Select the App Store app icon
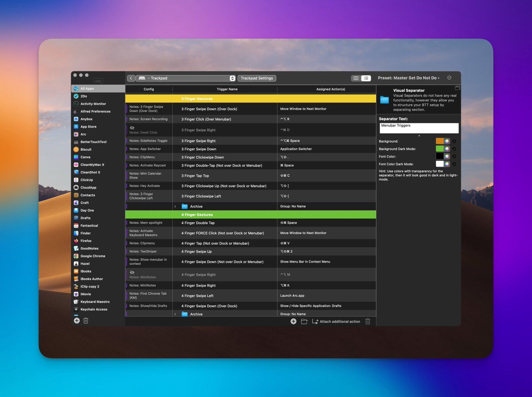 click(x=76, y=126)
